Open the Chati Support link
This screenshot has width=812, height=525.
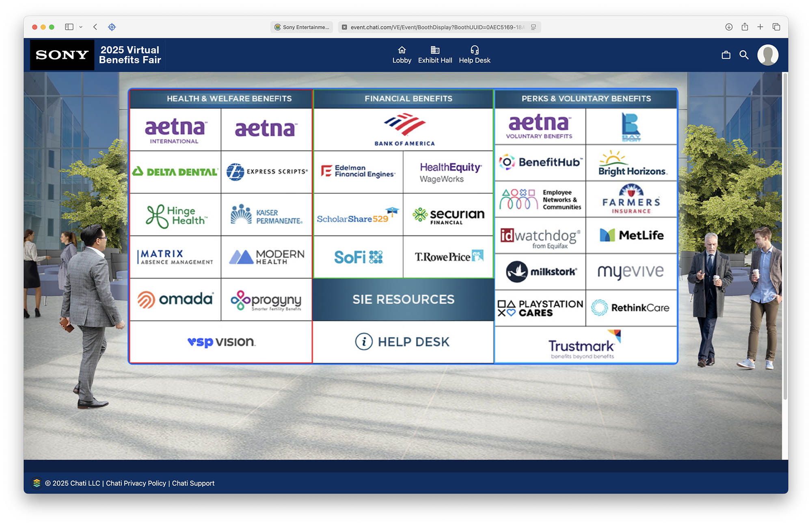point(193,483)
